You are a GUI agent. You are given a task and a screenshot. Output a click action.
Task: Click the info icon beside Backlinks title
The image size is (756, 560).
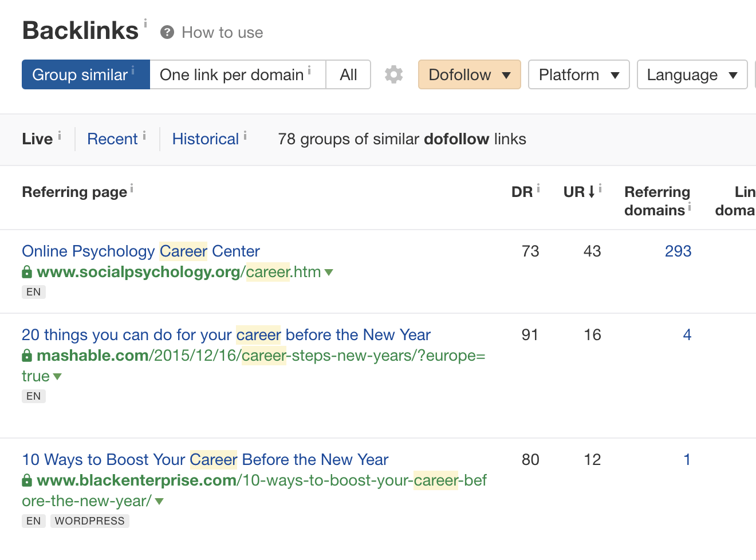point(145,23)
